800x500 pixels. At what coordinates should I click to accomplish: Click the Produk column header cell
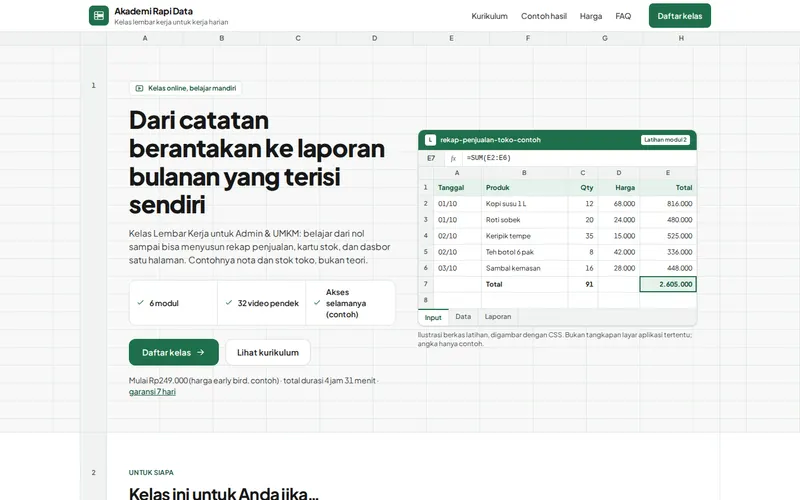coord(524,188)
